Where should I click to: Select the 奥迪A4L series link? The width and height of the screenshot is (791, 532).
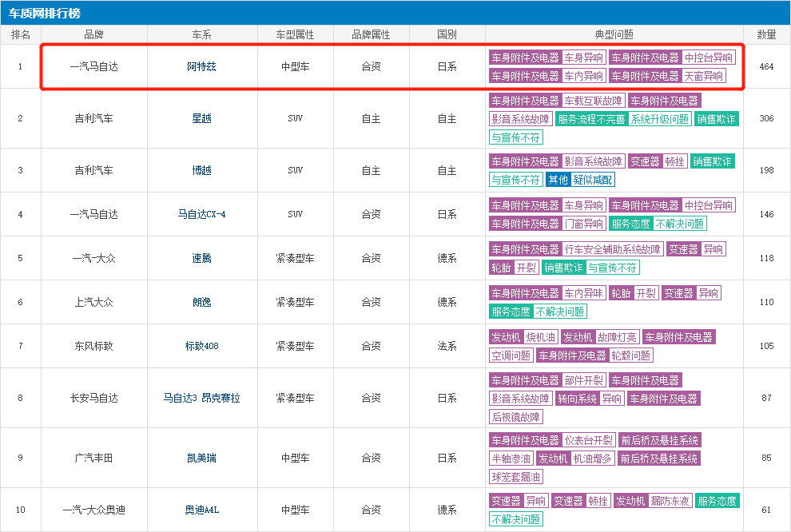(x=201, y=510)
